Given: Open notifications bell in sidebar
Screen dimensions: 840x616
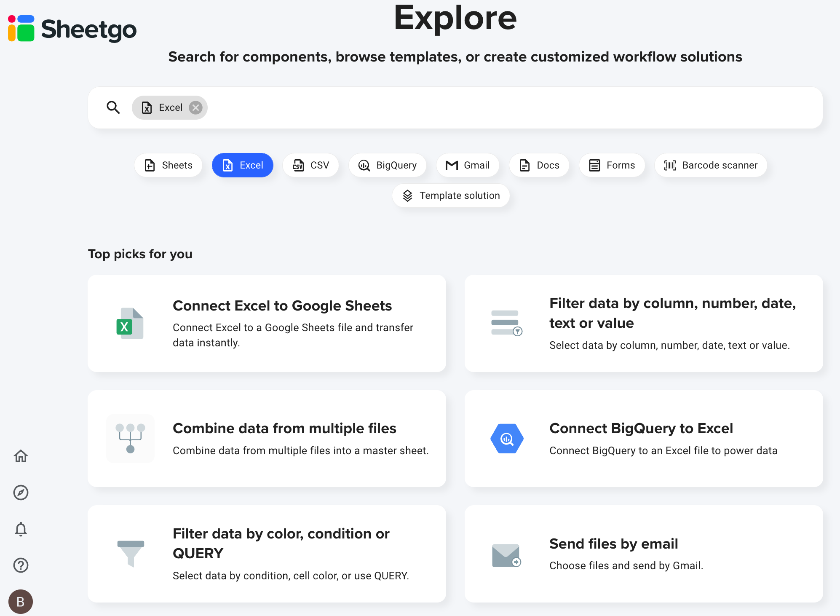Looking at the screenshot, I should tap(21, 529).
